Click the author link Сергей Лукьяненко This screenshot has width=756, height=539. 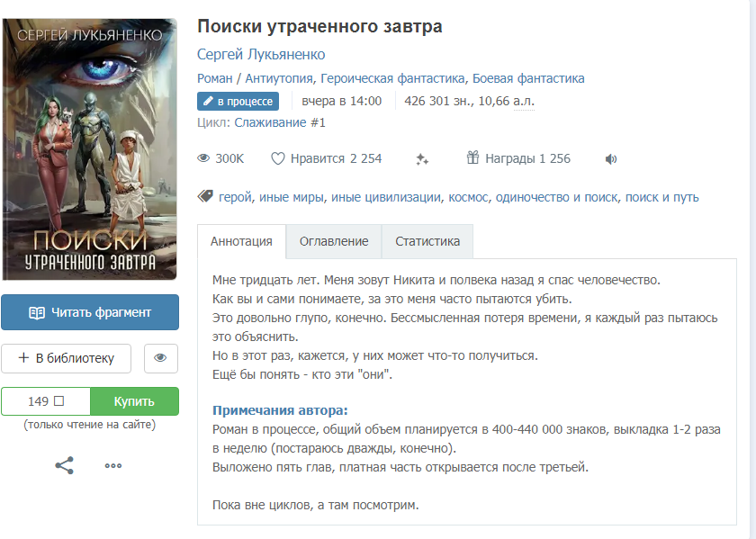tap(261, 55)
